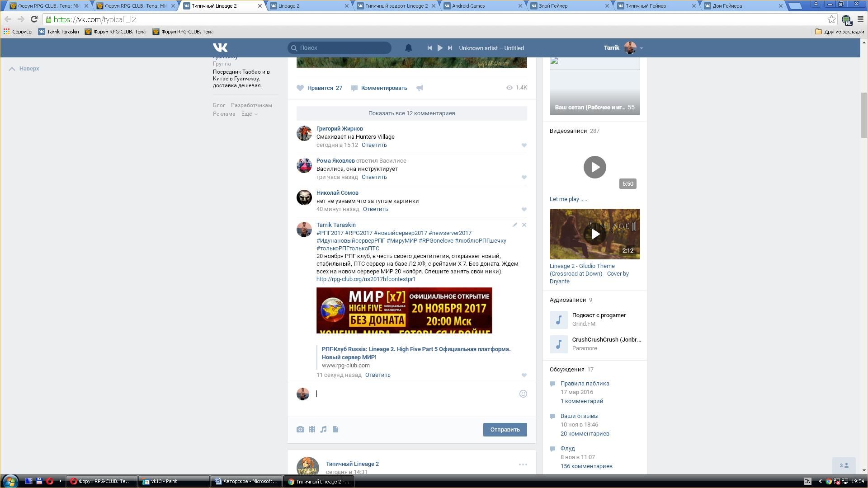Attach audio using the music note icon
868x488 pixels.
point(323,430)
